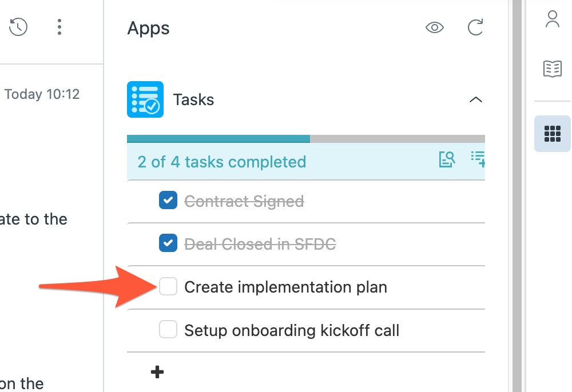This screenshot has width=572, height=392.
Task: Open the task template search icon
Action: click(x=447, y=159)
